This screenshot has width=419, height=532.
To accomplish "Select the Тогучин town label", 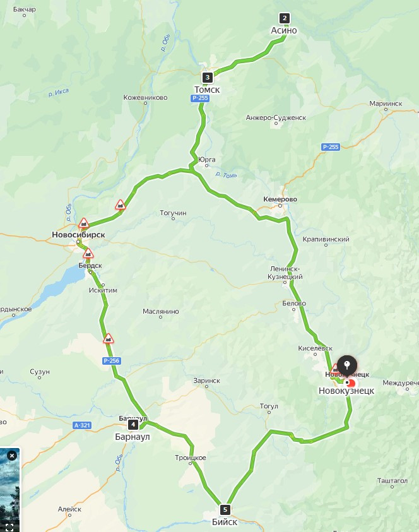I will pyautogui.click(x=173, y=213).
